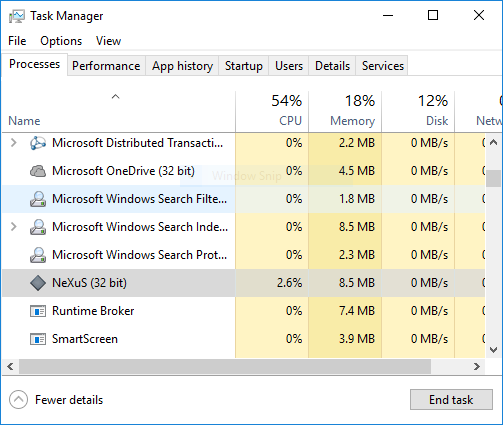This screenshot has height=425, width=503.
Task: Click vertical scrollbar down arrow
Action: click(x=493, y=350)
